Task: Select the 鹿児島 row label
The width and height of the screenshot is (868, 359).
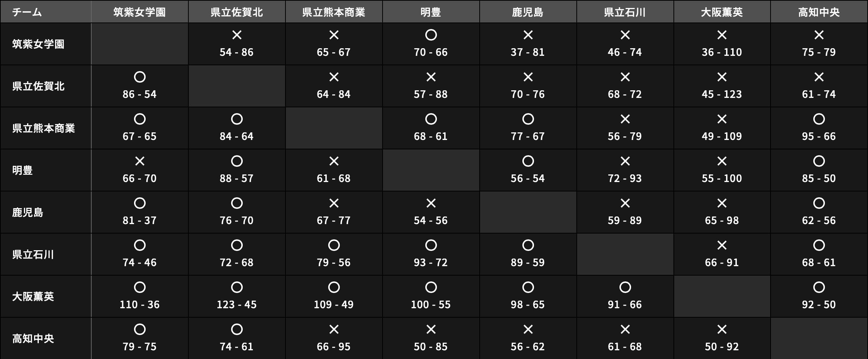Action: (x=28, y=212)
